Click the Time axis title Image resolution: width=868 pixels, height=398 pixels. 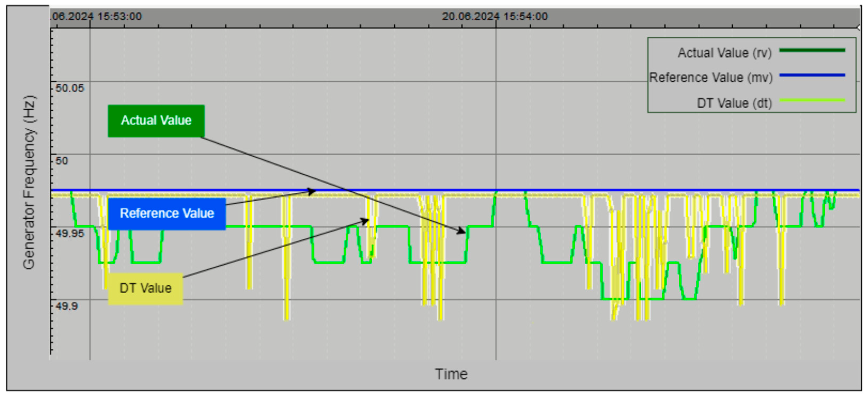click(451, 374)
